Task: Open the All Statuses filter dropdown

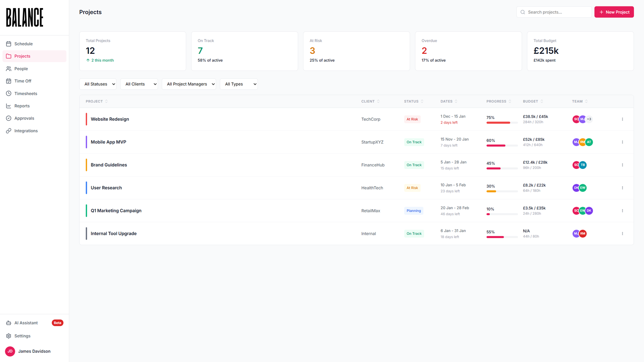Action: click(98, 84)
